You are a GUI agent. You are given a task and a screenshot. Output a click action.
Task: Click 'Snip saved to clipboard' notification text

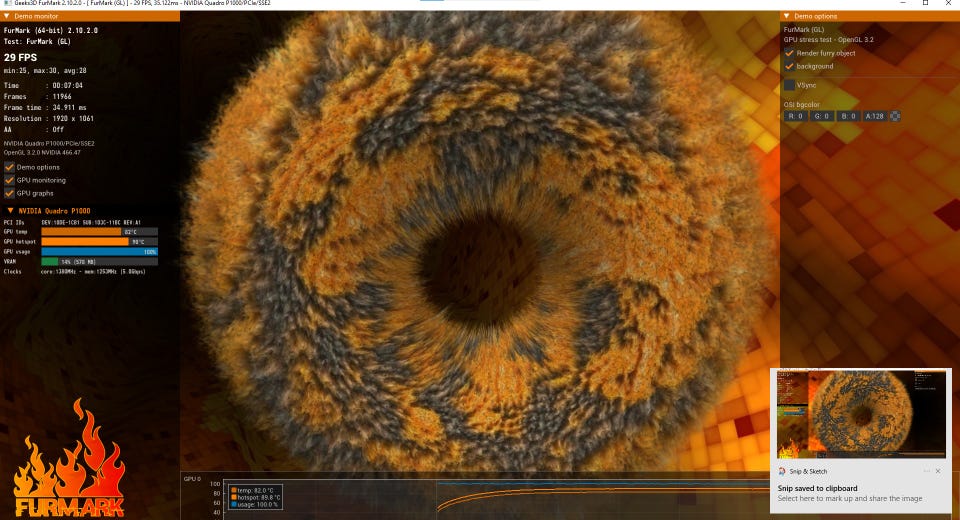tap(817, 488)
